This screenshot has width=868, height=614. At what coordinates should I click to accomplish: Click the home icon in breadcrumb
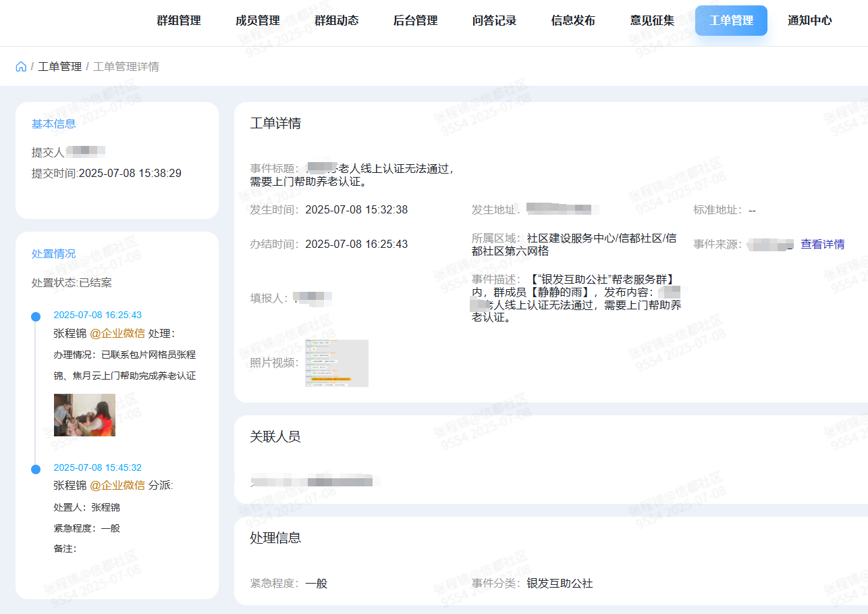[21, 66]
